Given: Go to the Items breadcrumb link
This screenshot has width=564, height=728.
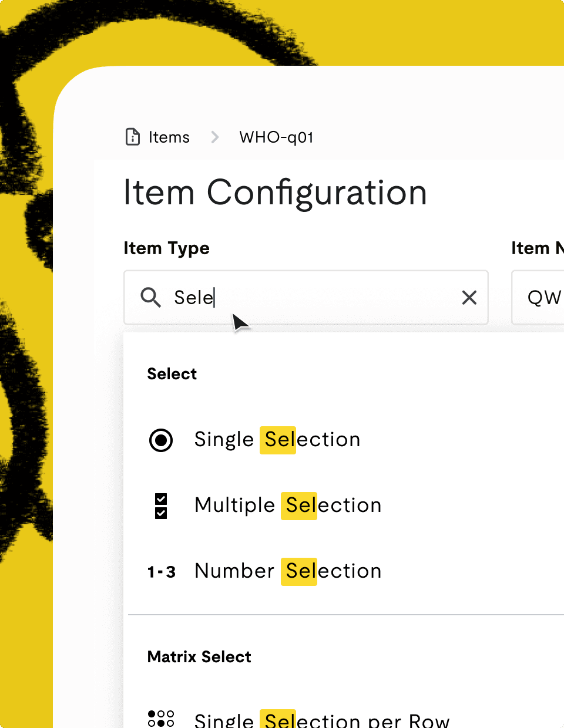Looking at the screenshot, I should click(169, 137).
